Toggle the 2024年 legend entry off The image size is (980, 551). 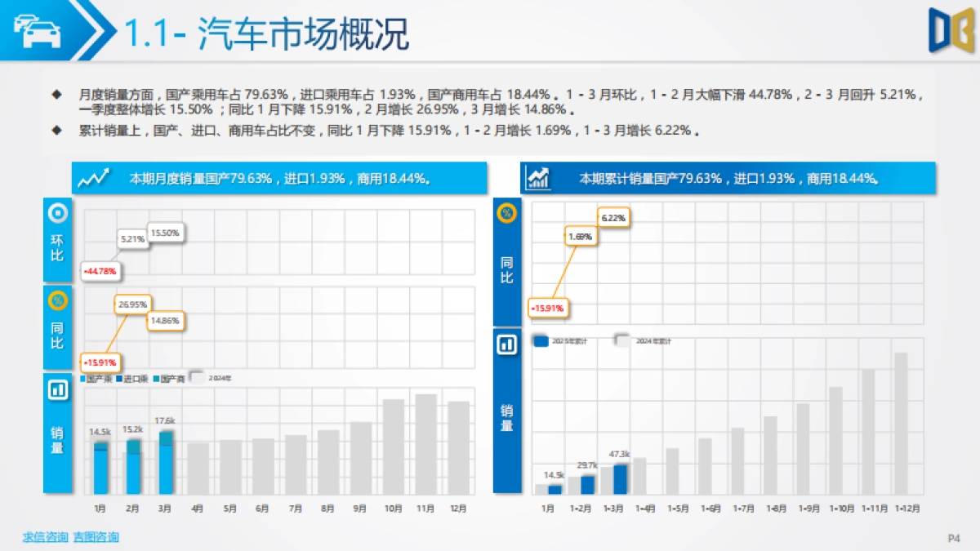[195, 376]
